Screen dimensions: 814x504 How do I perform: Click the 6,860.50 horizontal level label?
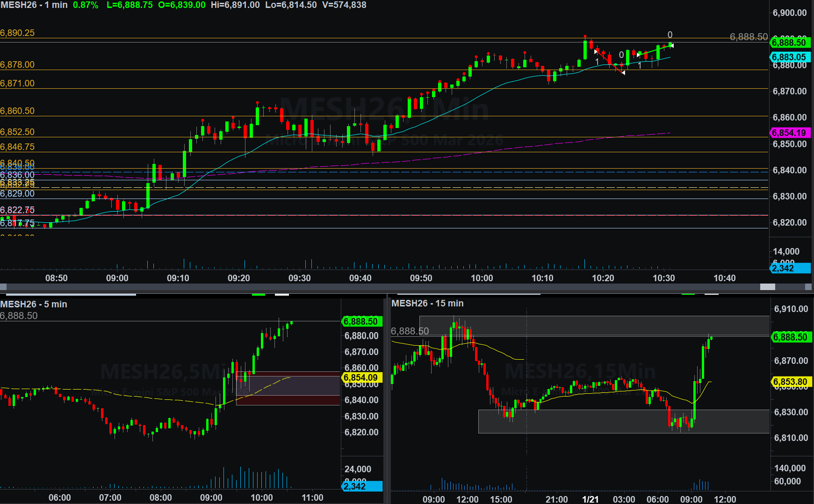(17, 111)
